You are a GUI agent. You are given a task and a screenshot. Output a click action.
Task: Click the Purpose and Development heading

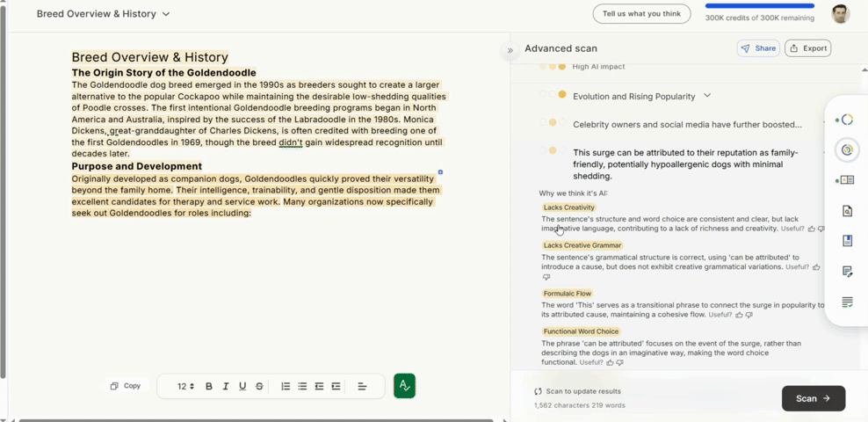pos(137,166)
